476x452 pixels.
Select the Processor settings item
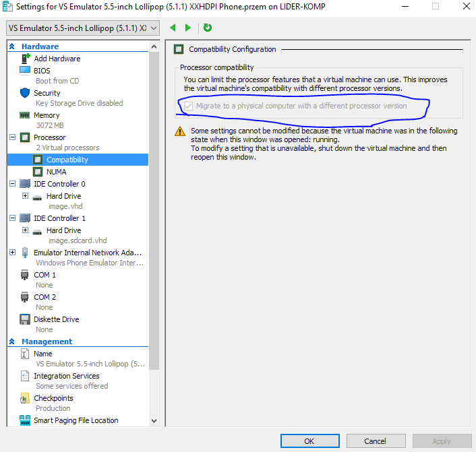49,137
